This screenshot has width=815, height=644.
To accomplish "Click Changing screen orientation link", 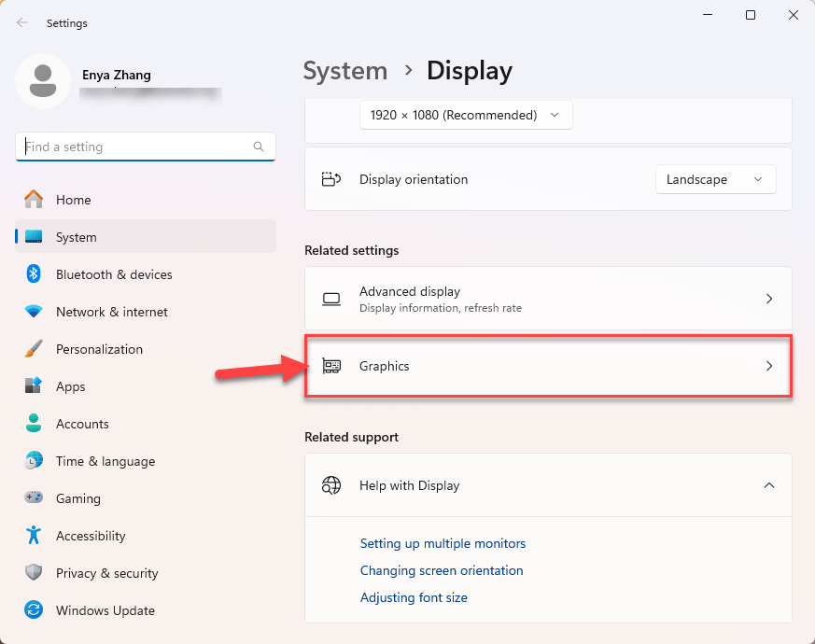I will click(442, 570).
